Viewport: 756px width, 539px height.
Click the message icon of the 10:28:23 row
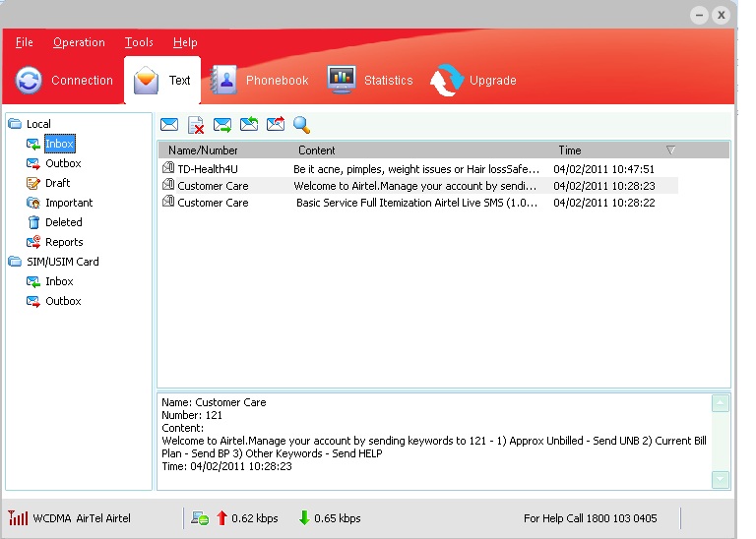[x=168, y=185]
